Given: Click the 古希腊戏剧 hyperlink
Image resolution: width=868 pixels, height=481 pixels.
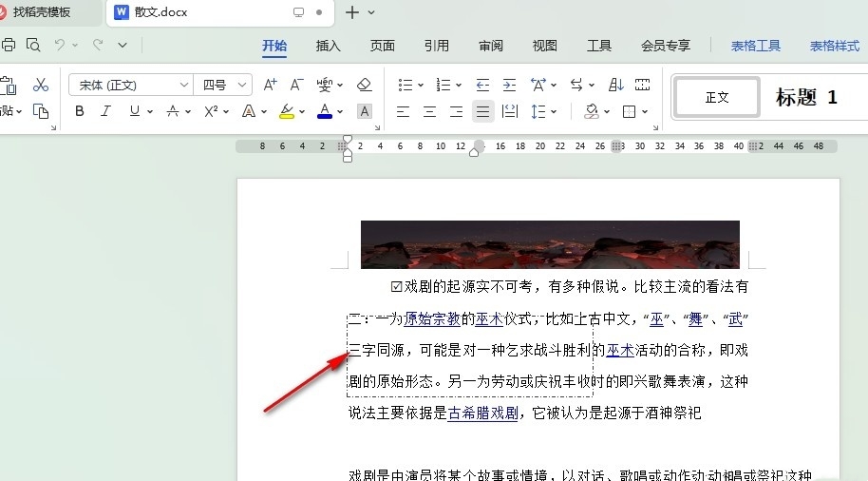Looking at the screenshot, I should pyautogui.click(x=482, y=413).
